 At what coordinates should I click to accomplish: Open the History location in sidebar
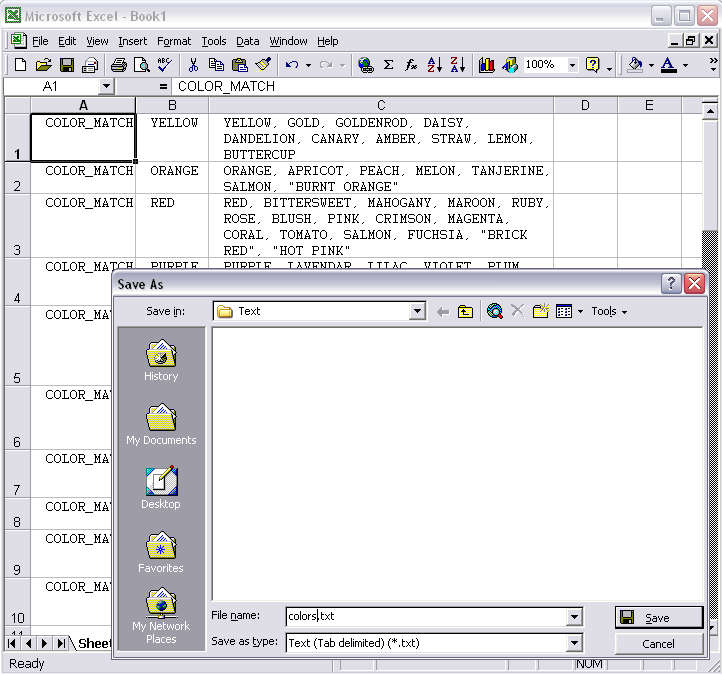[161, 361]
